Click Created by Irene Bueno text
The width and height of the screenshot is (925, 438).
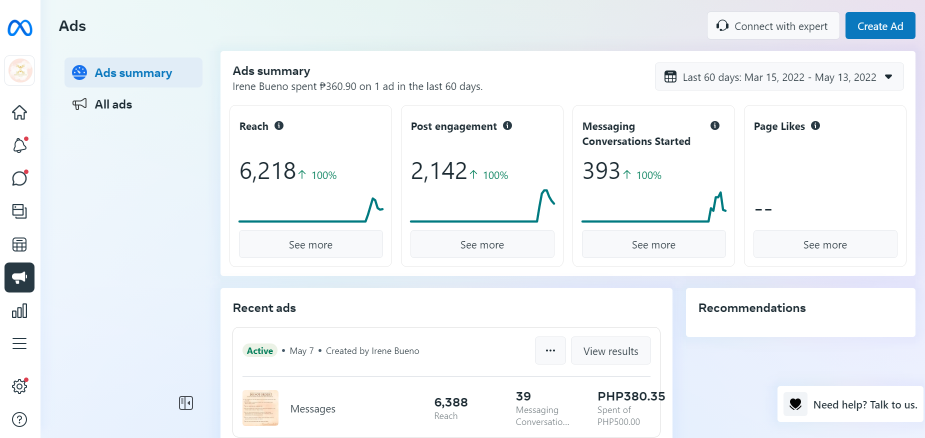pos(372,351)
